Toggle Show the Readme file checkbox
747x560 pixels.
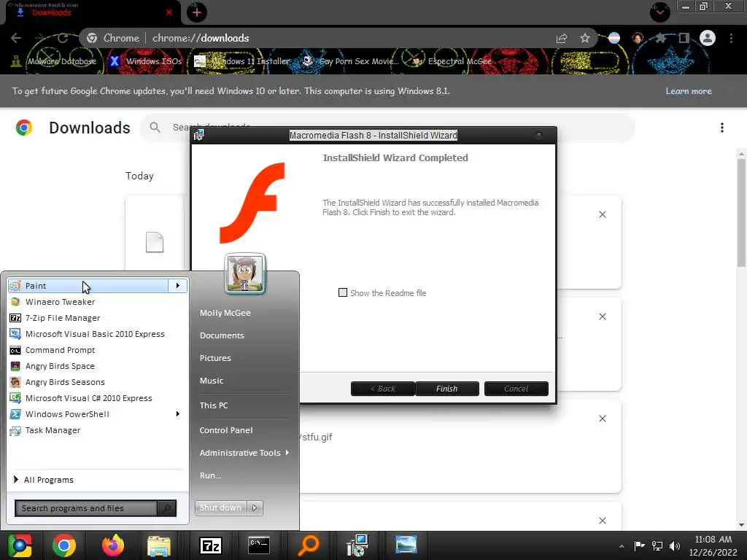343,292
